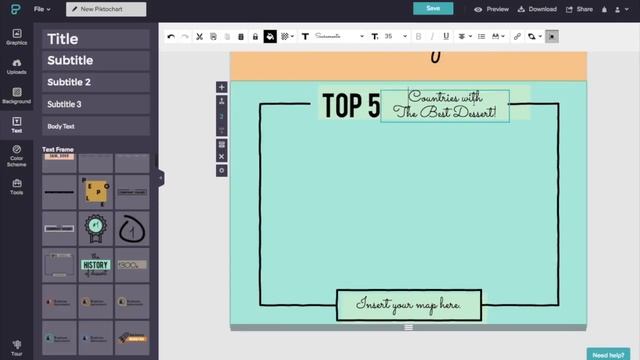Delete the selected element with trash icon
The width and height of the screenshot is (640, 360).
[x=241, y=37]
